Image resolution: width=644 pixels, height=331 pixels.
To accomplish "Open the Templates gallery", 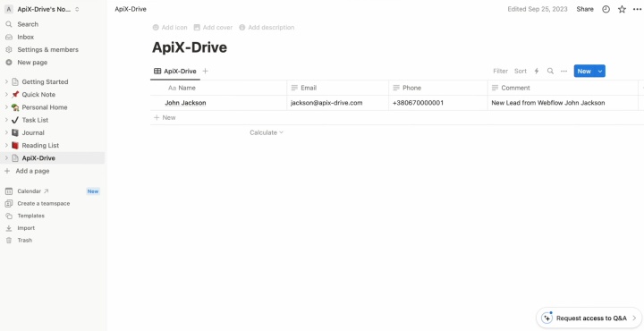I will tap(30, 216).
